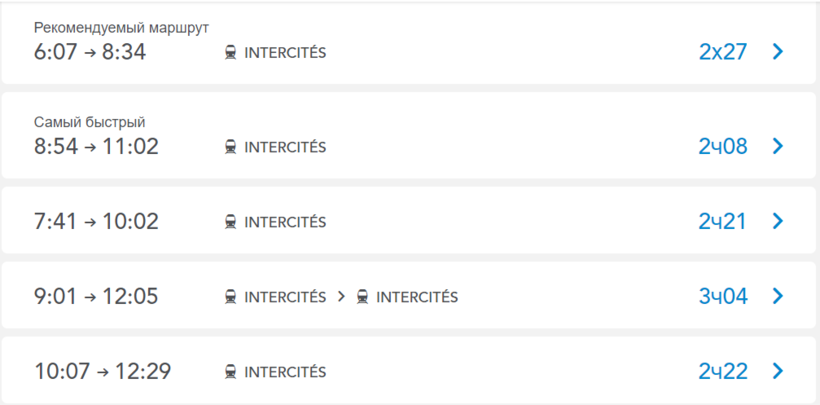This screenshot has width=820, height=405.
Task: Click train icon for 10:07 departure
Action: pos(231,372)
